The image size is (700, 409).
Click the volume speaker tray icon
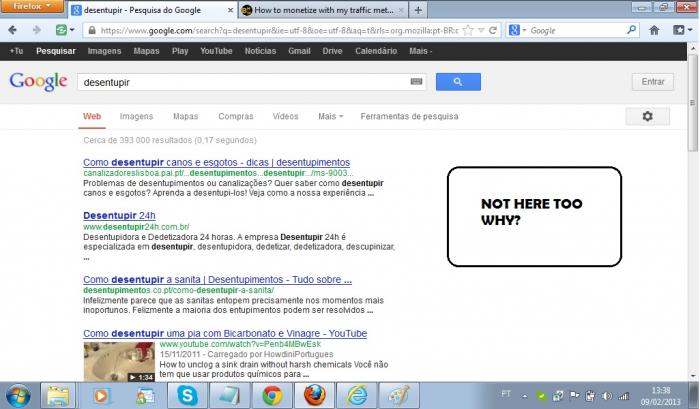(607, 396)
